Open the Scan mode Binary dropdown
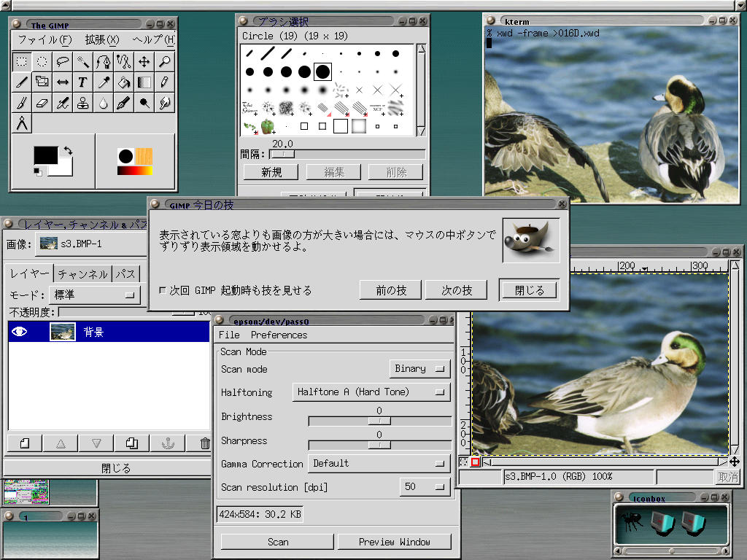747x560 pixels. [x=419, y=368]
